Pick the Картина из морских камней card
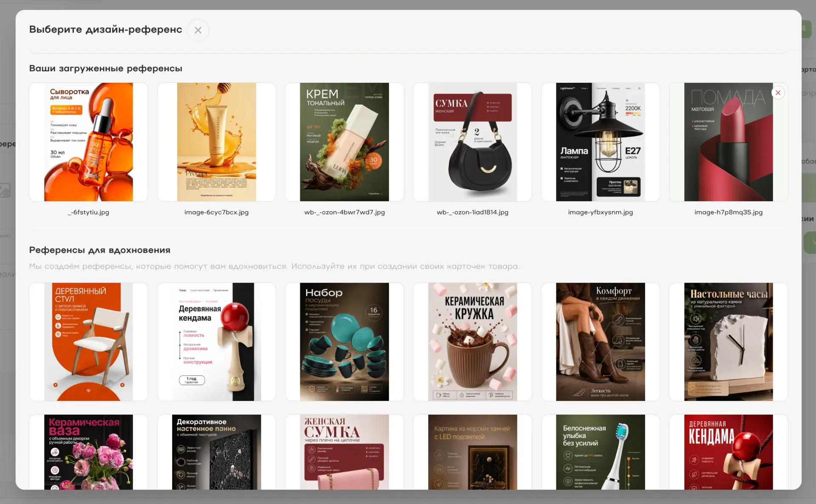The width and height of the screenshot is (816, 504). [x=472, y=452]
